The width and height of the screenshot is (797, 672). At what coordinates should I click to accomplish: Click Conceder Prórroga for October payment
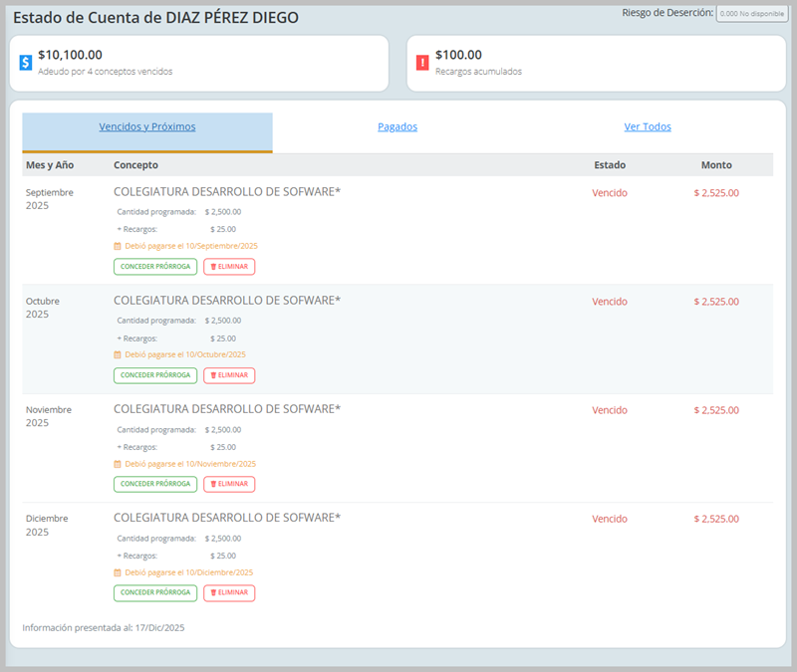pyautogui.click(x=155, y=375)
